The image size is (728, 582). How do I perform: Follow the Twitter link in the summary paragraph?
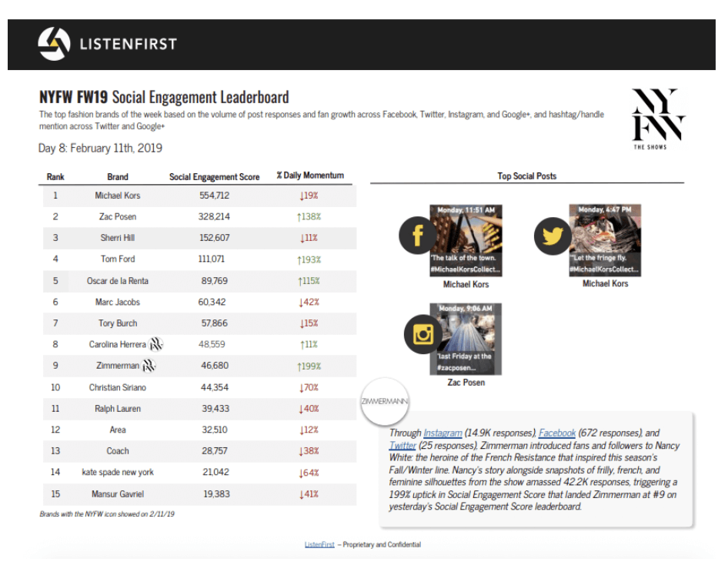click(402, 446)
